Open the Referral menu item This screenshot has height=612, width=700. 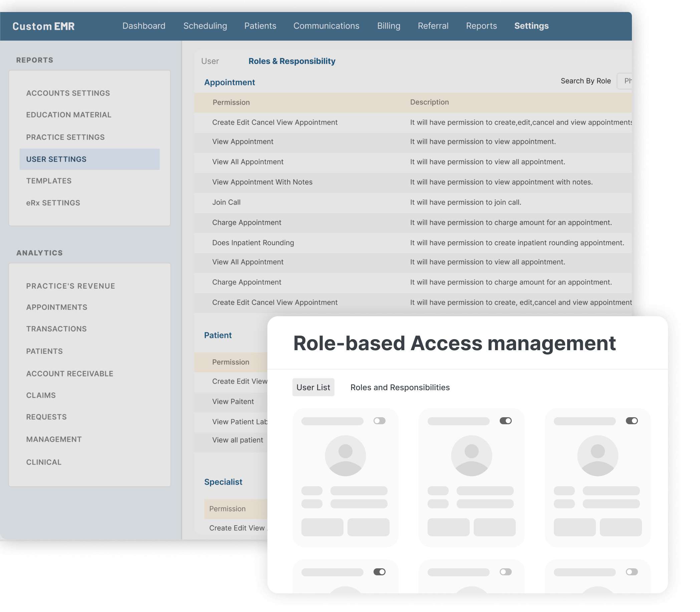pyautogui.click(x=433, y=26)
